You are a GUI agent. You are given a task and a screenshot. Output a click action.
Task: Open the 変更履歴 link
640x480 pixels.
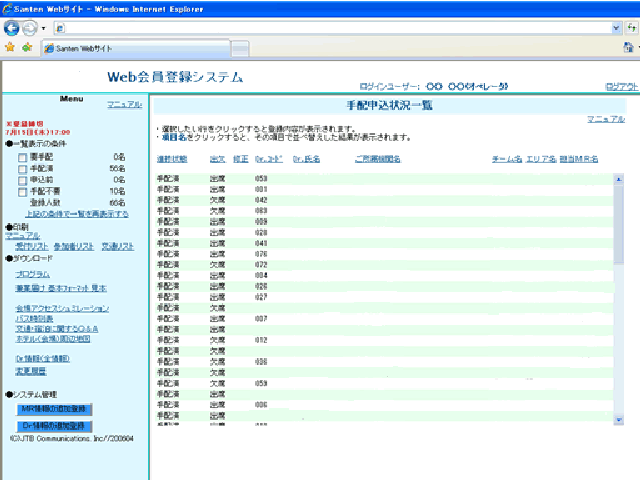coord(31,371)
